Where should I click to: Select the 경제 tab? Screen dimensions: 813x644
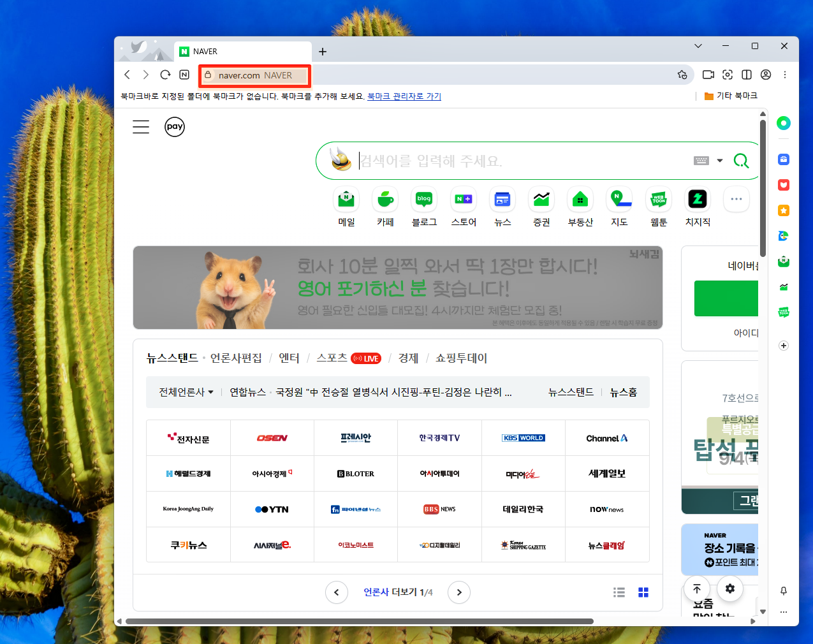tap(408, 358)
